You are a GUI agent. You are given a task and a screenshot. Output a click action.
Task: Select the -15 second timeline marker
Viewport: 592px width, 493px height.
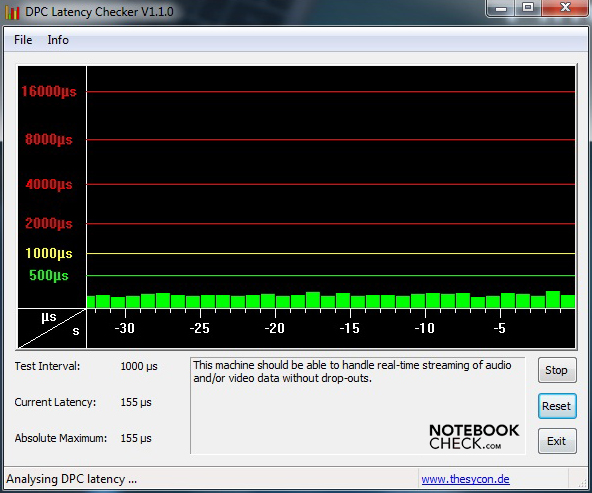[350, 328]
